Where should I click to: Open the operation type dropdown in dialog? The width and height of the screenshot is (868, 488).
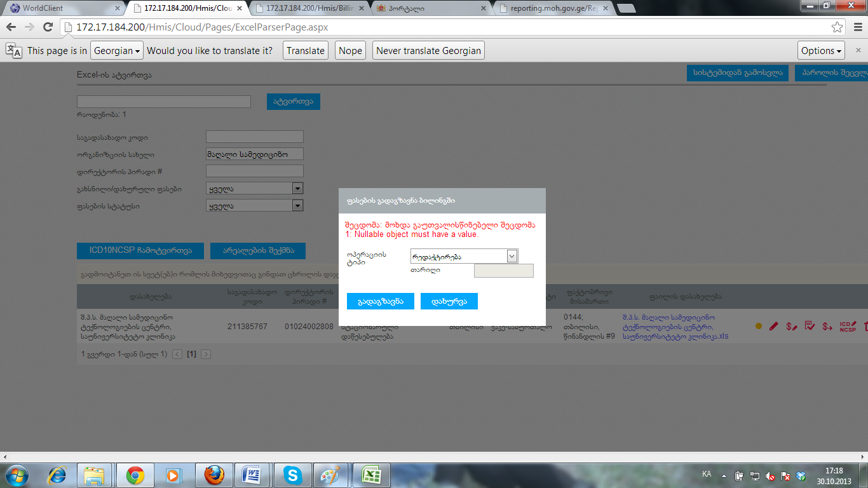[512, 256]
